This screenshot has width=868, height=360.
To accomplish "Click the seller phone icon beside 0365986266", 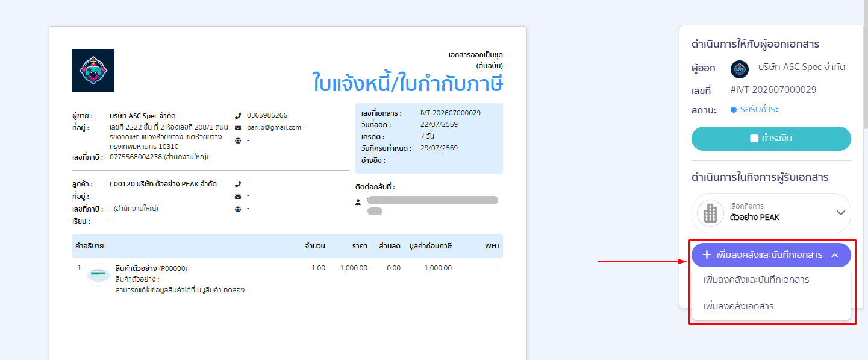I will click(238, 115).
